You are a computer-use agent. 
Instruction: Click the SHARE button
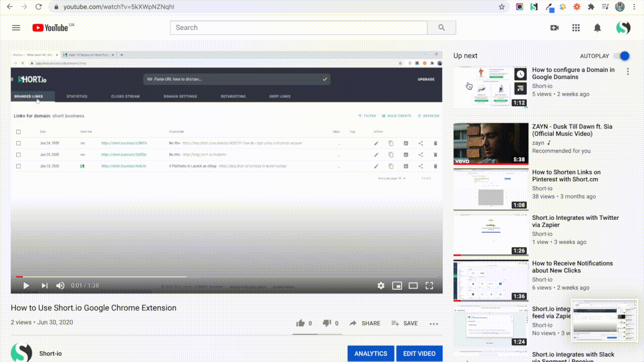click(x=365, y=323)
